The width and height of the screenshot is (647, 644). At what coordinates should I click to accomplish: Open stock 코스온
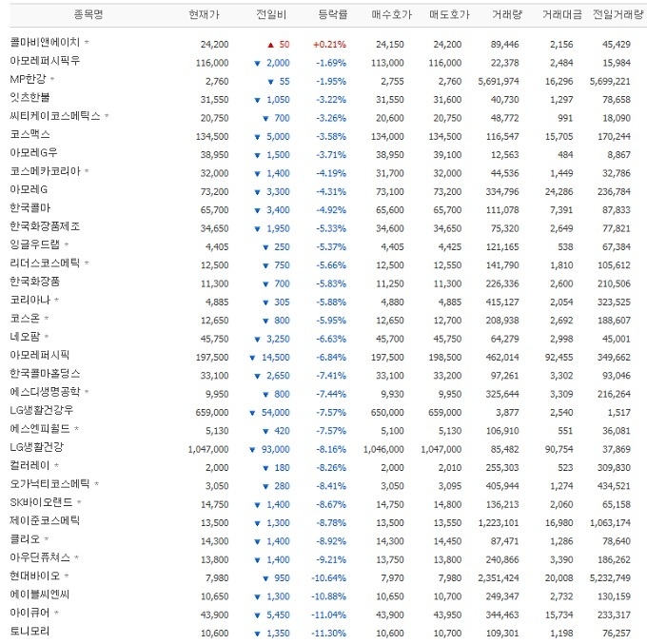(25, 318)
